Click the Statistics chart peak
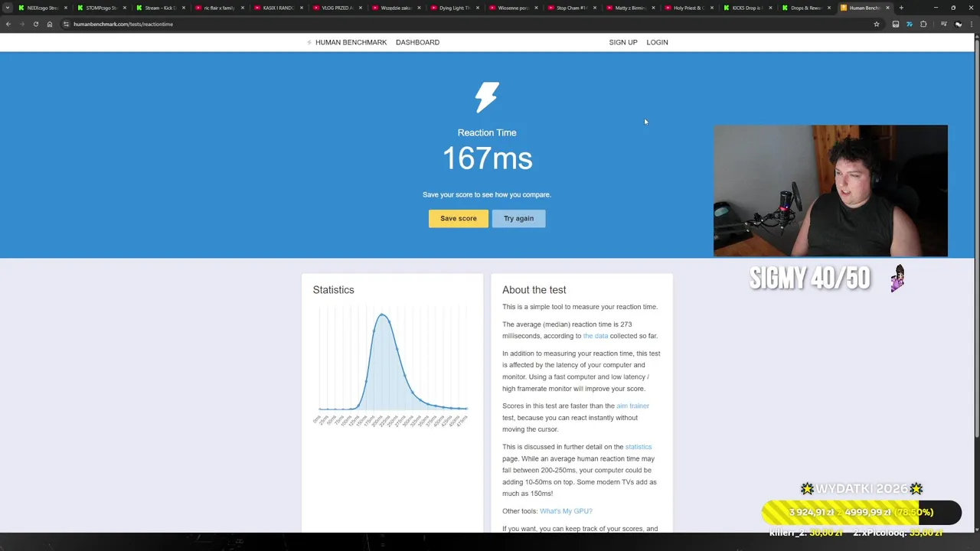This screenshot has height=551, width=980. coord(383,315)
